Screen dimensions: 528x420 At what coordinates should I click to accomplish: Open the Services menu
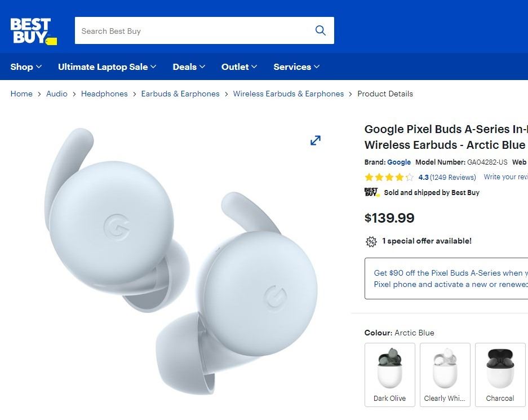coord(296,67)
